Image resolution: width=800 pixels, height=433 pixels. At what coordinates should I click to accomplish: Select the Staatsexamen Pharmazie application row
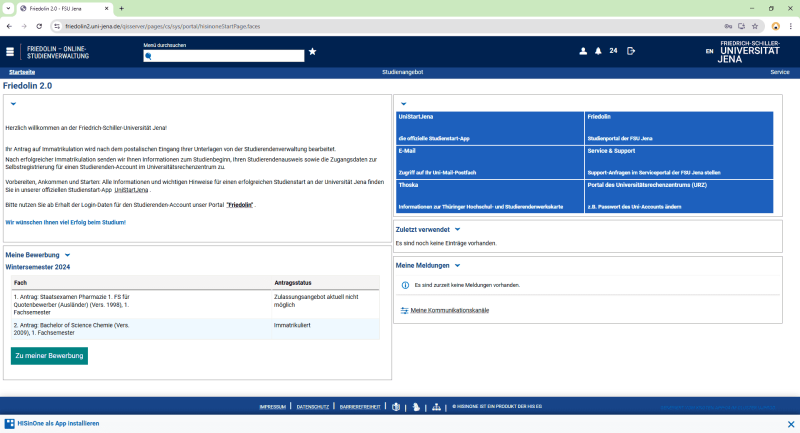[x=195, y=304]
